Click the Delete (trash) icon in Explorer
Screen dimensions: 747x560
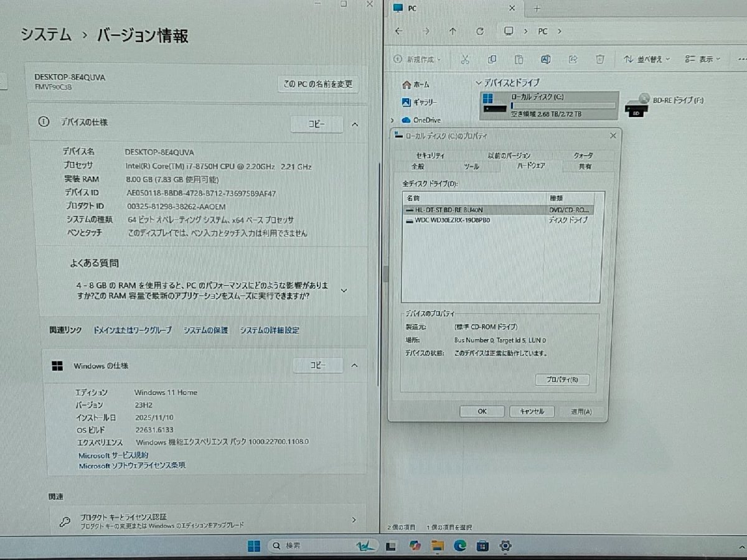600,59
